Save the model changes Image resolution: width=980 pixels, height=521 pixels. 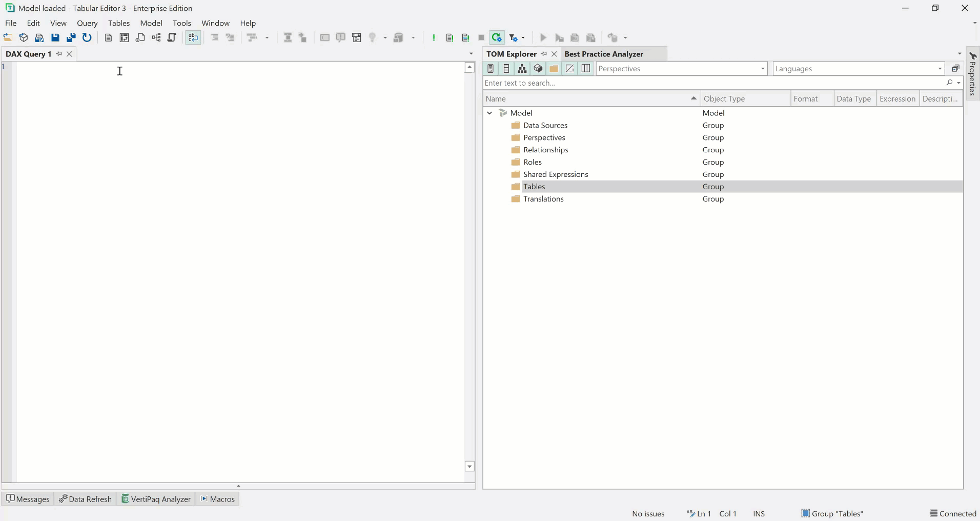[55, 37]
